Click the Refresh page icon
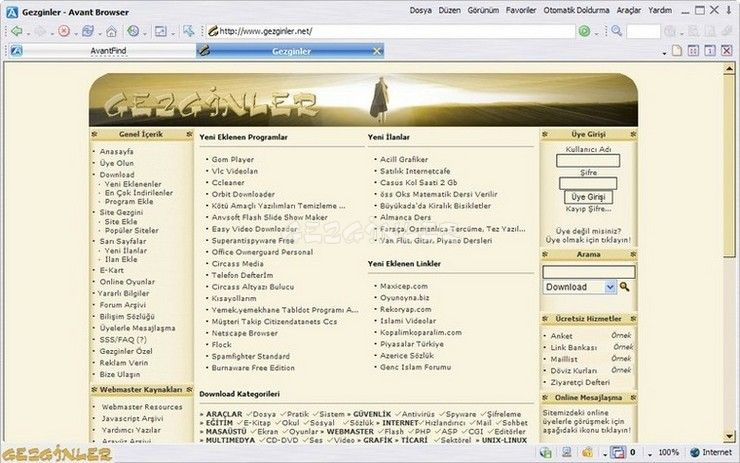The image size is (740, 463). pos(88,31)
